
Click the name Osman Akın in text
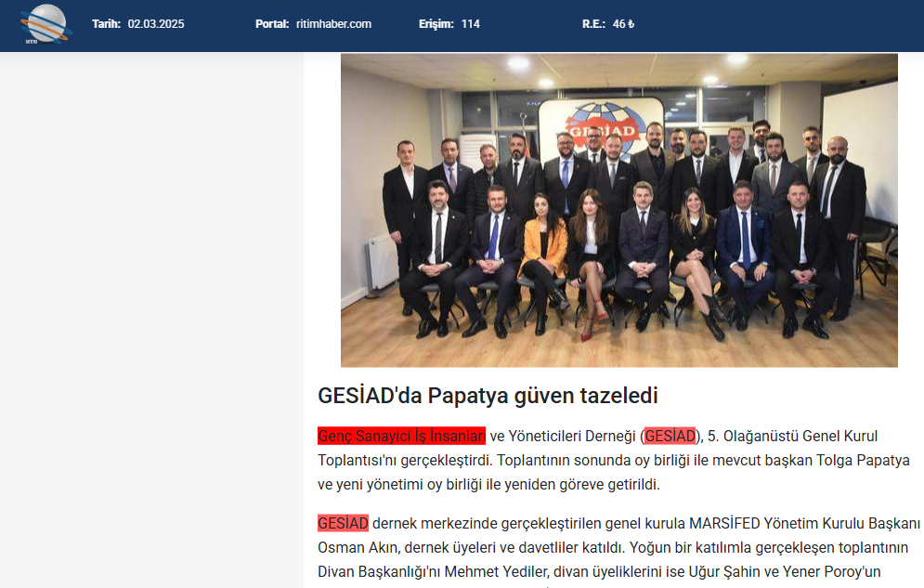(358, 547)
